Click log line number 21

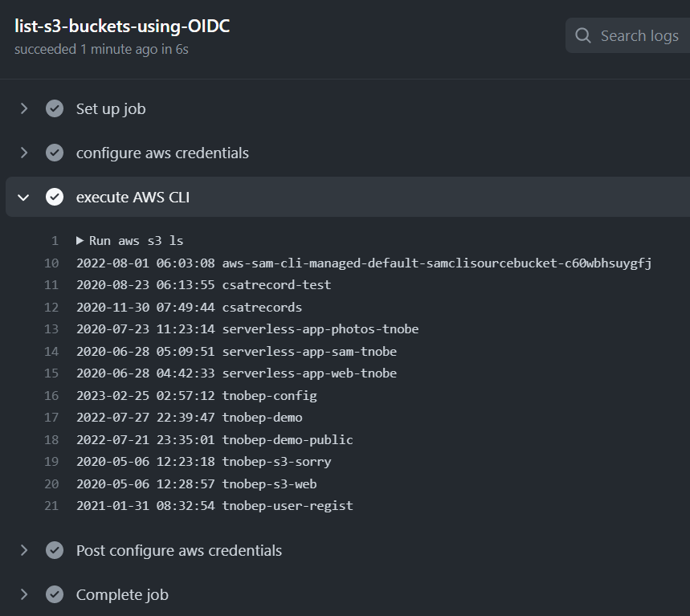point(51,506)
